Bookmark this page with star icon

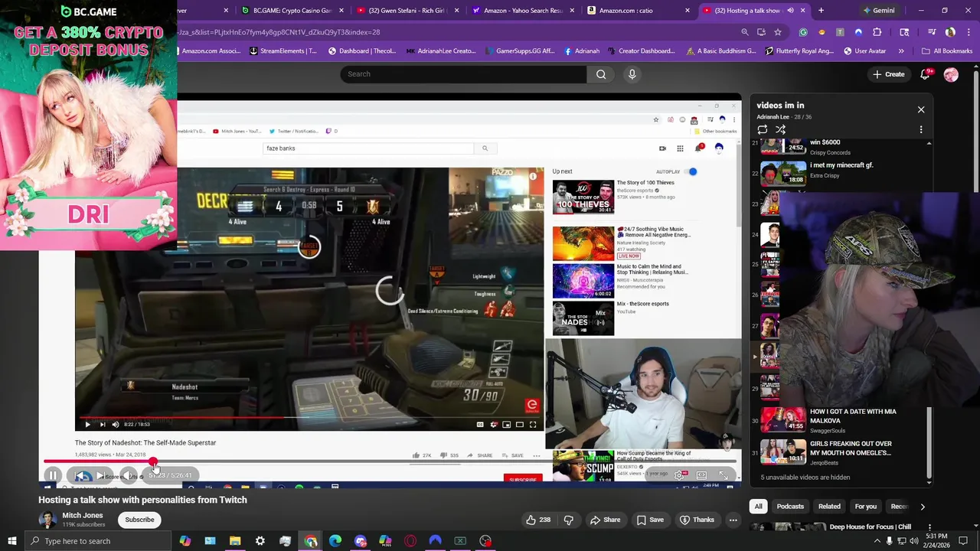coord(777,32)
